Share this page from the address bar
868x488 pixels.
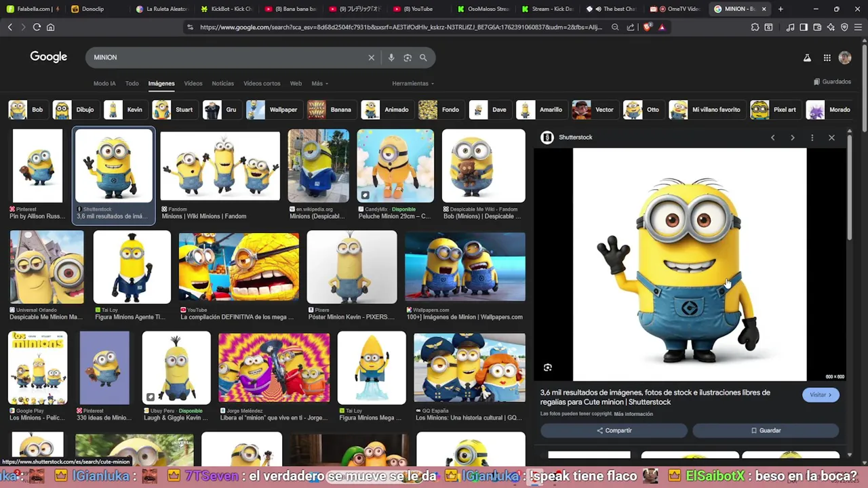631,27
